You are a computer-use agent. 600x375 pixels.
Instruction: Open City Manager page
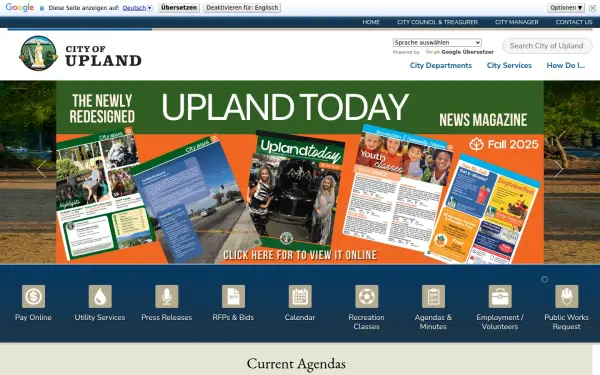click(517, 22)
